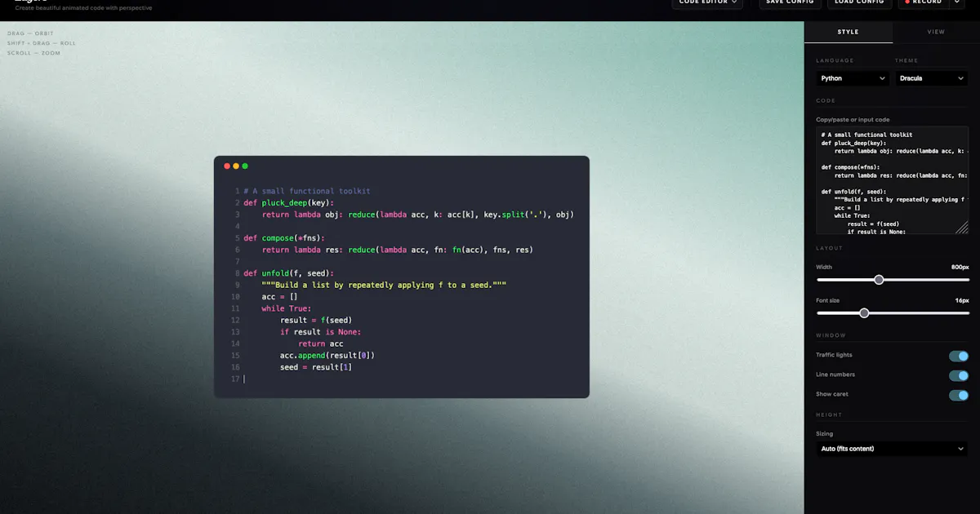Image resolution: width=980 pixels, height=514 pixels.
Task: Toggle the Show caret switch
Action: pos(959,395)
